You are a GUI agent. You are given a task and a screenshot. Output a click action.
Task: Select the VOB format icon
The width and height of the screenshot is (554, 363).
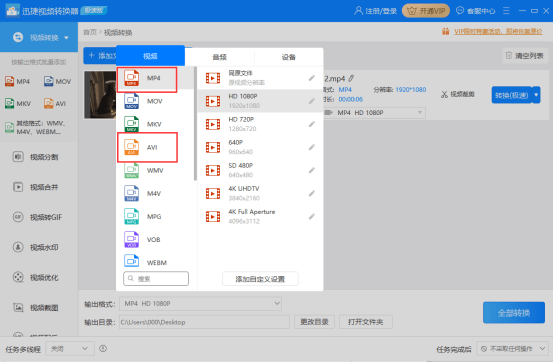click(x=131, y=239)
